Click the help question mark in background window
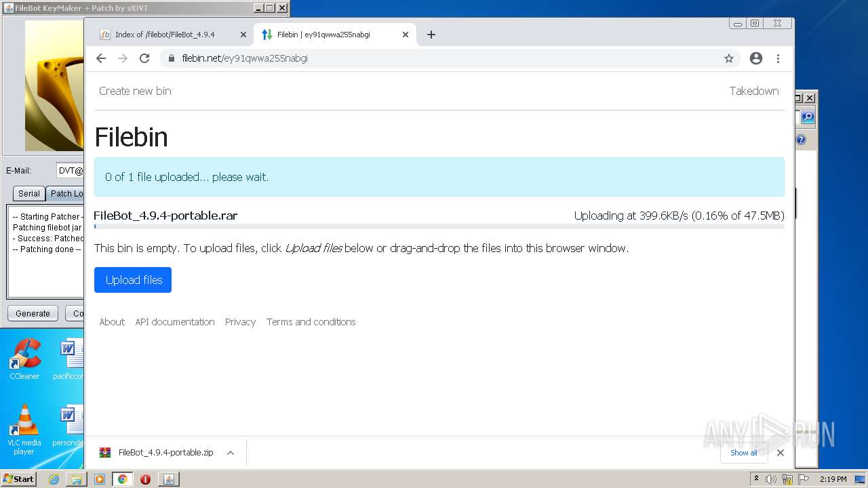Image resolution: width=868 pixels, height=488 pixels. point(801,140)
